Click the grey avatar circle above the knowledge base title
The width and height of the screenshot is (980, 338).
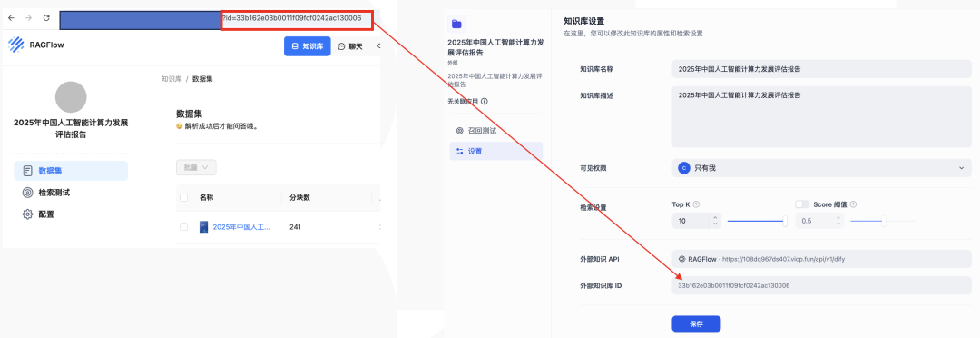[x=71, y=96]
